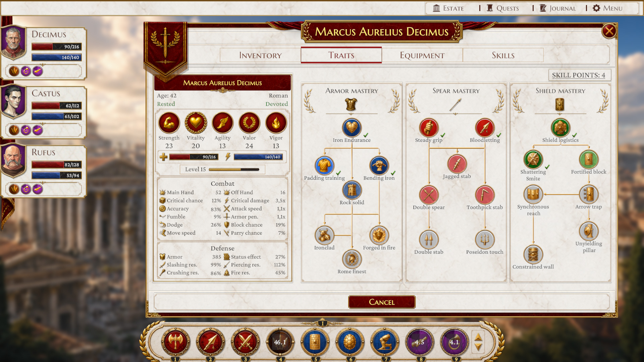Screen dimensions: 644x362
Task: Pick the Double stab skill node
Action: pyautogui.click(x=429, y=240)
